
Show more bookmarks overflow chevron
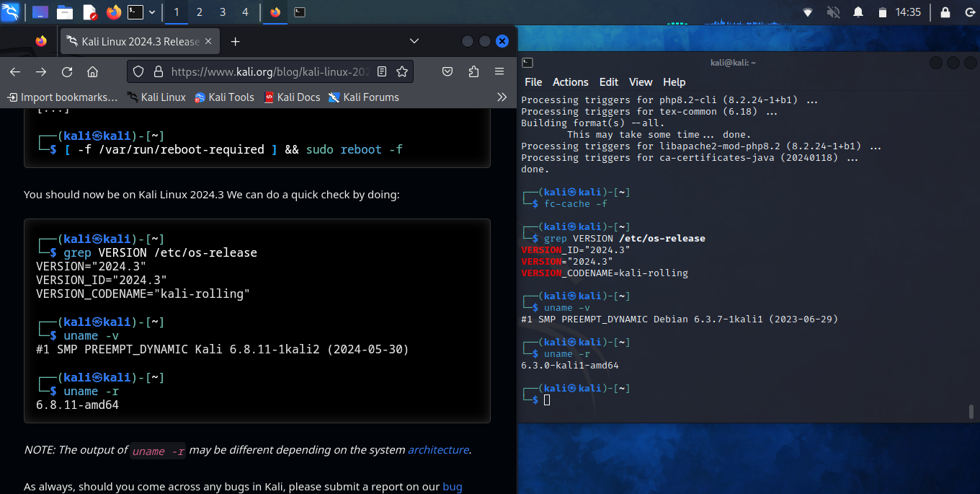(x=502, y=97)
